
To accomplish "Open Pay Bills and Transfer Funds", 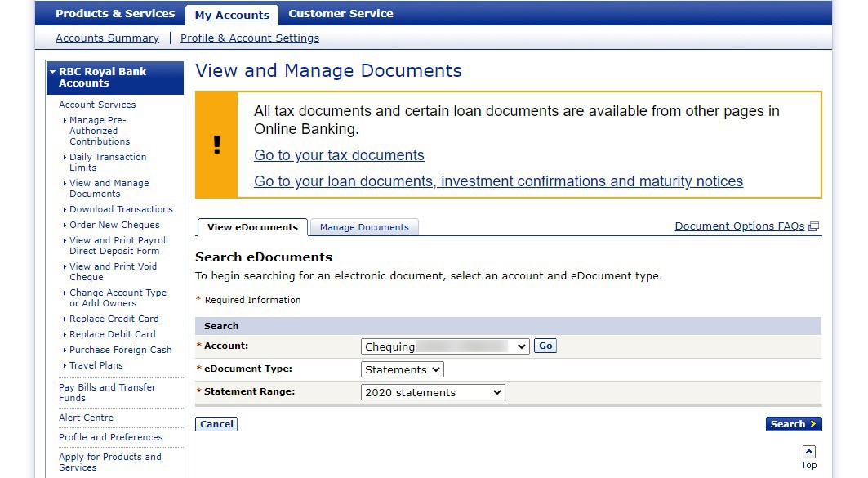I will point(108,393).
